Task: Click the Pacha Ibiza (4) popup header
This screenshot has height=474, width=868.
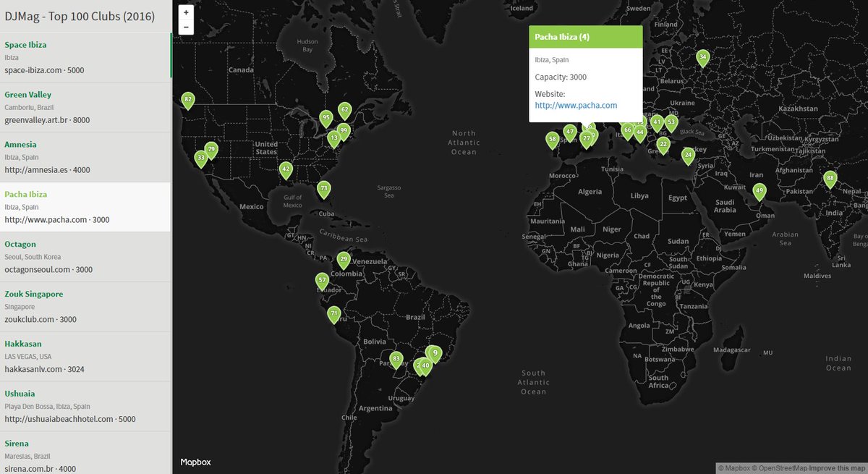Action: [x=585, y=37]
